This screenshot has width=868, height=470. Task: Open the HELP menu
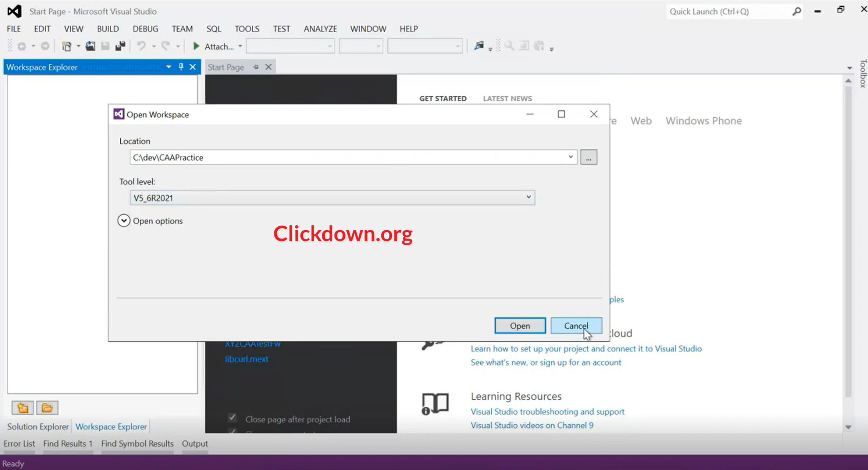408,28
